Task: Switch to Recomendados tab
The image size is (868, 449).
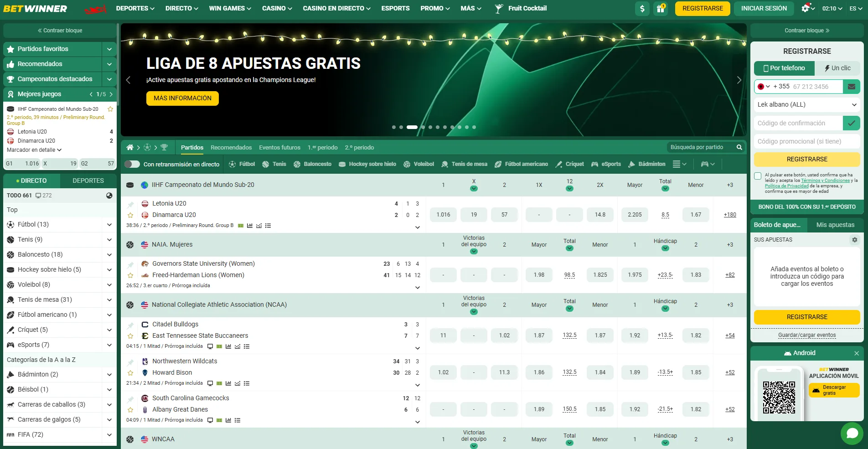Action: pos(231,148)
